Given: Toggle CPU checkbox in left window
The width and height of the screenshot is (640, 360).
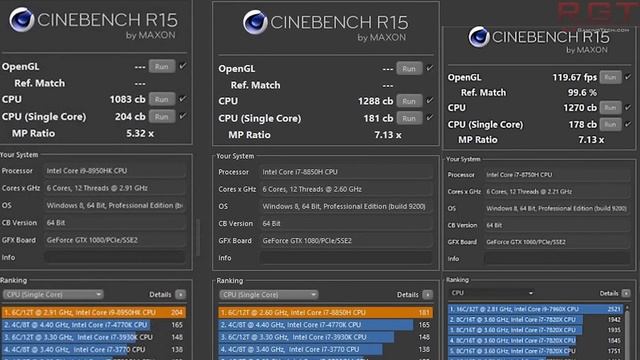Looking at the screenshot, I should point(182,98).
